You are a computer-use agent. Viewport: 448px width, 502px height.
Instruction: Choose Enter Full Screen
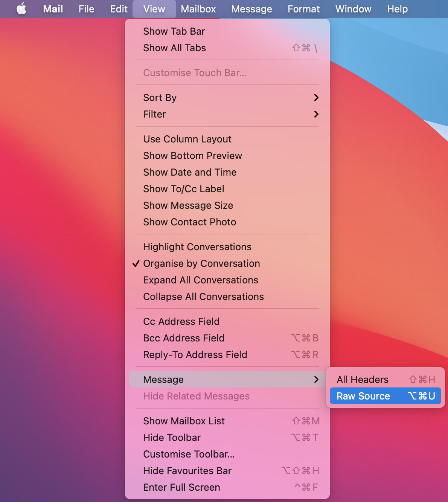pyautogui.click(x=227, y=487)
